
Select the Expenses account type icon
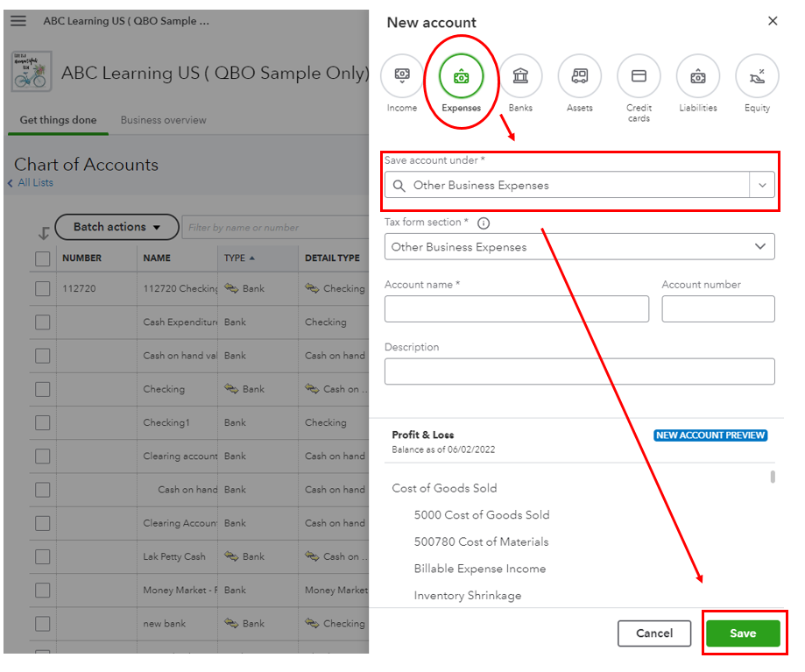coord(461,76)
